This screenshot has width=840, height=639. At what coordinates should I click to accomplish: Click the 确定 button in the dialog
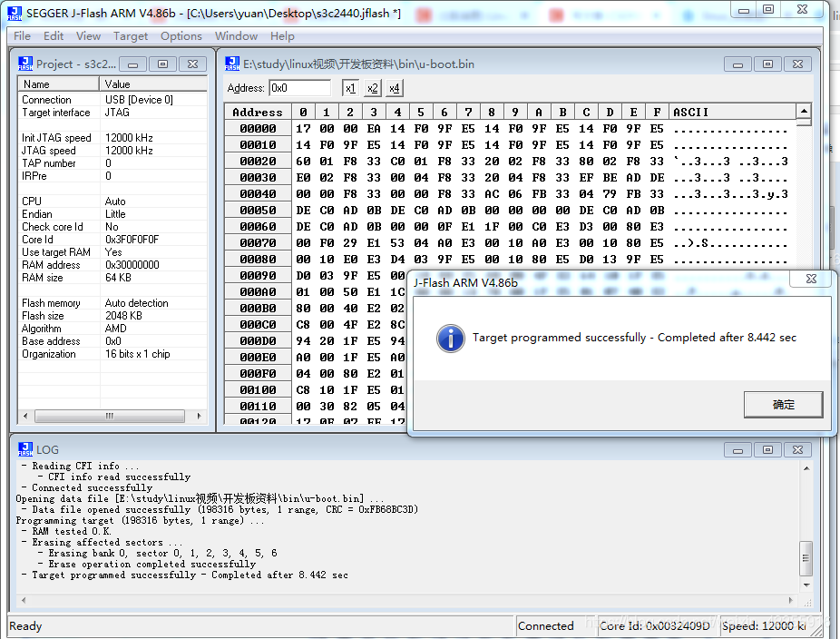click(783, 405)
